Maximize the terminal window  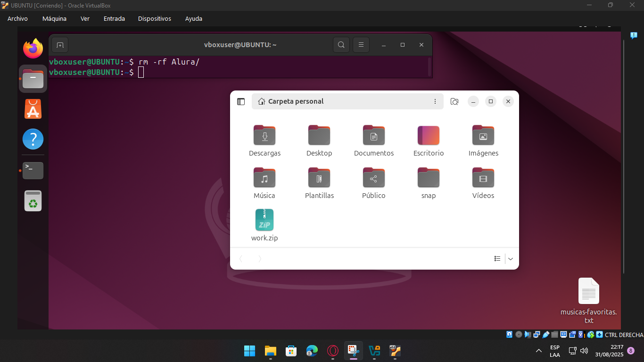coord(403,45)
